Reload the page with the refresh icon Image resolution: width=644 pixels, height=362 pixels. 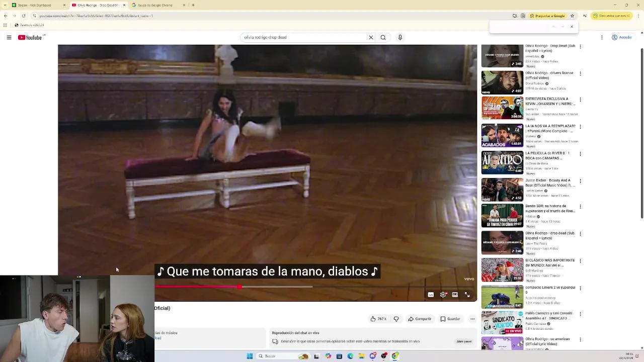(x=23, y=16)
